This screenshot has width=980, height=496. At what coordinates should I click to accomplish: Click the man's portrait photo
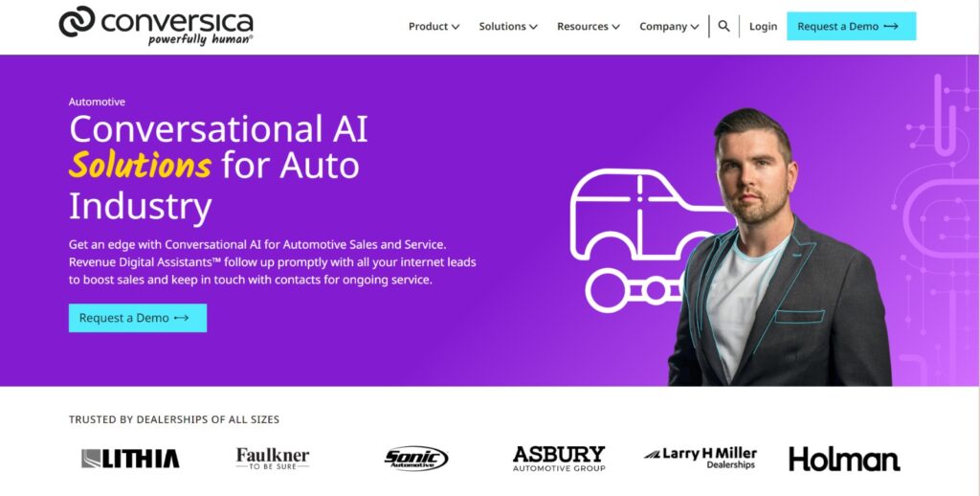pos(779,247)
